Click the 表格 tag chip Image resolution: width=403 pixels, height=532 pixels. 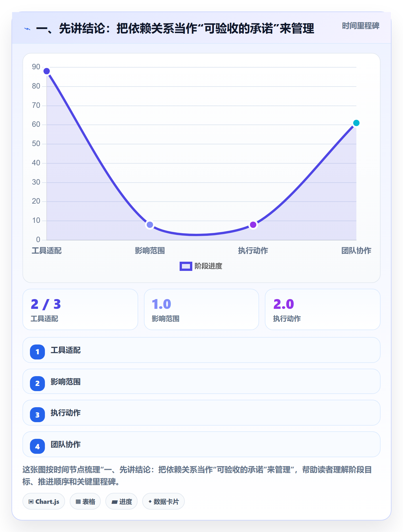85,502
